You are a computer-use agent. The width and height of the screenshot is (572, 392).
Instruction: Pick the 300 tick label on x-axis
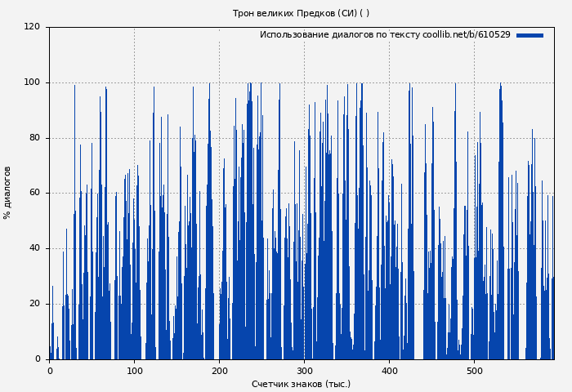click(x=305, y=371)
